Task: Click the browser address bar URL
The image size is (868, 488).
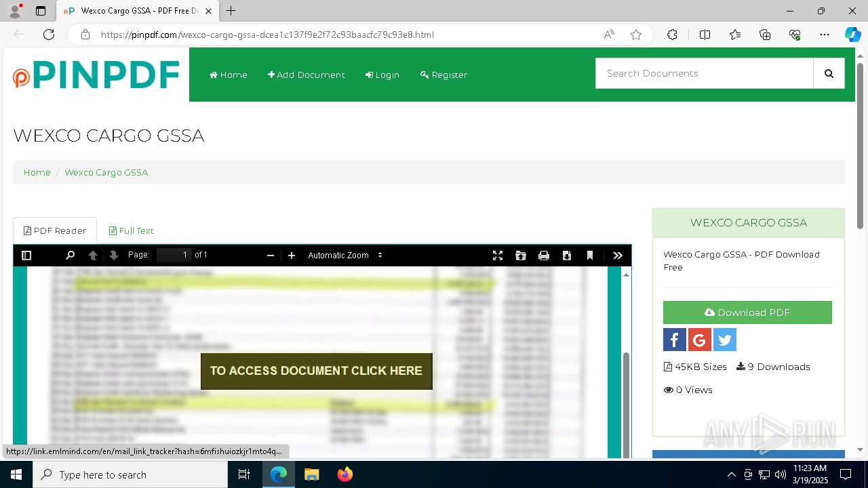Action: (267, 35)
